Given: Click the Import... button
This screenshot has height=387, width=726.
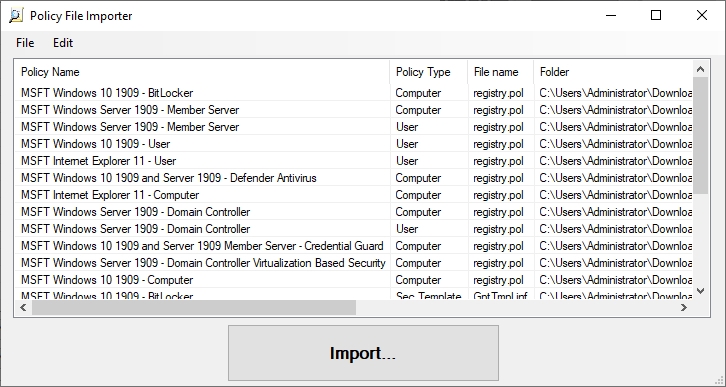Looking at the screenshot, I should pyautogui.click(x=363, y=353).
